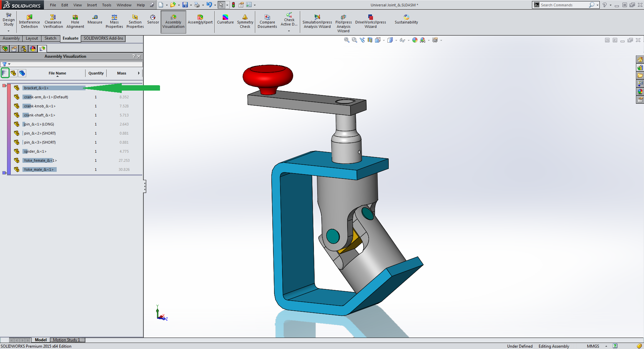Select the Measure tool
Viewport: 644px width, 349px height.
pyautogui.click(x=95, y=19)
